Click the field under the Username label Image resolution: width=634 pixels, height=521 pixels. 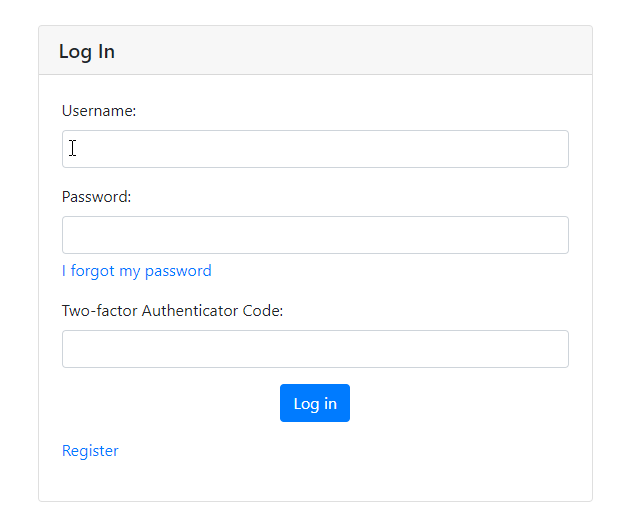click(315, 149)
